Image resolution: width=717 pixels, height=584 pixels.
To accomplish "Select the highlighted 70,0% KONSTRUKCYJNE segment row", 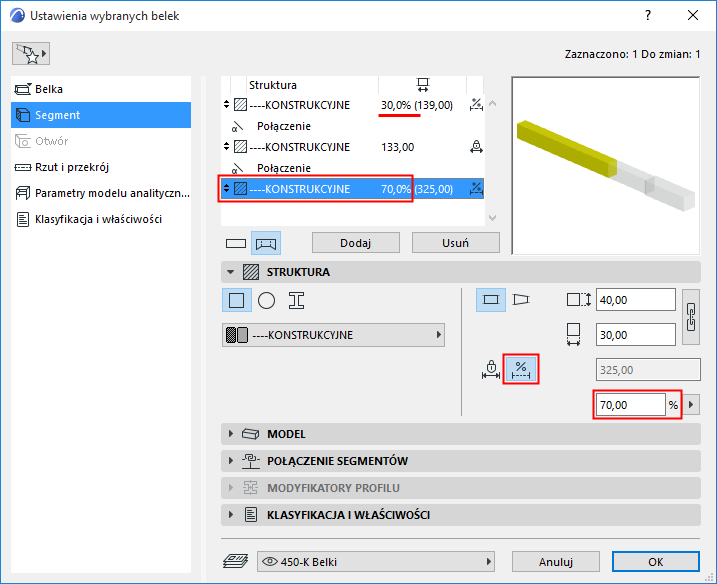I will tap(352, 189).
